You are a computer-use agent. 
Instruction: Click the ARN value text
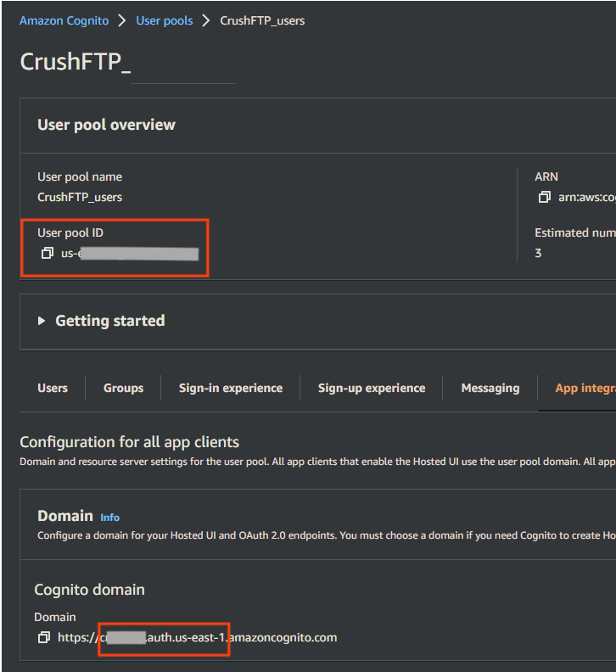click(x=587, y=197)
